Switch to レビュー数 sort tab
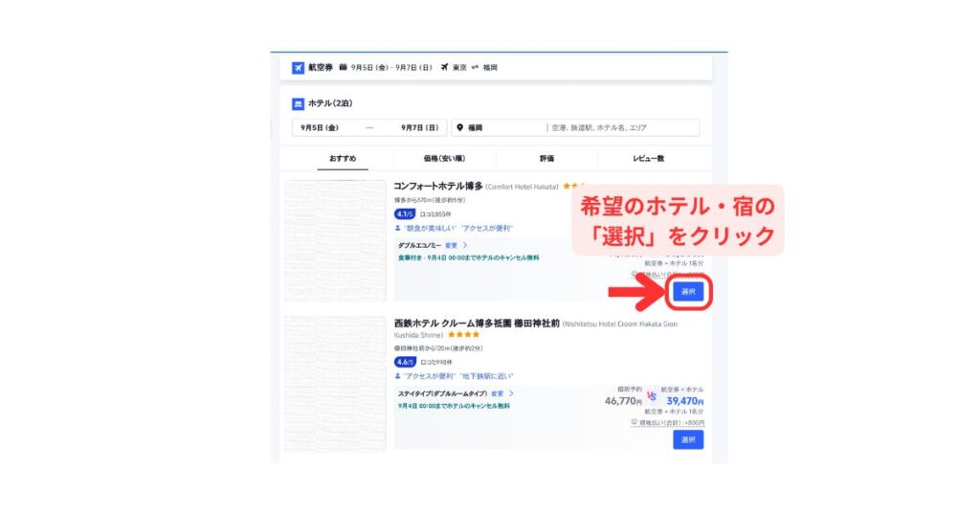 [x=648, y=159]
